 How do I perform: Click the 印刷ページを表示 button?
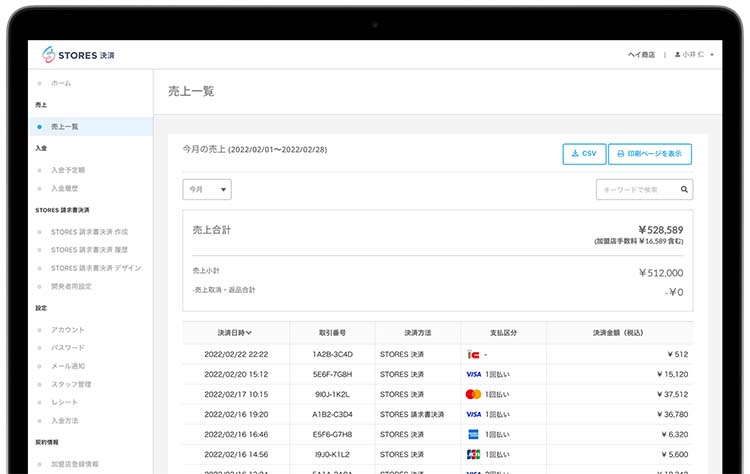point(650,154)
